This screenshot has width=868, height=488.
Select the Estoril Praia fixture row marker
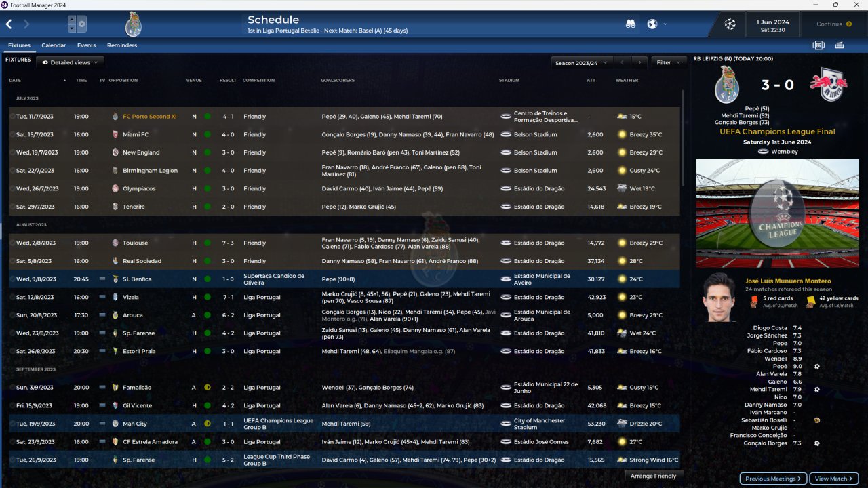(12, 351)
